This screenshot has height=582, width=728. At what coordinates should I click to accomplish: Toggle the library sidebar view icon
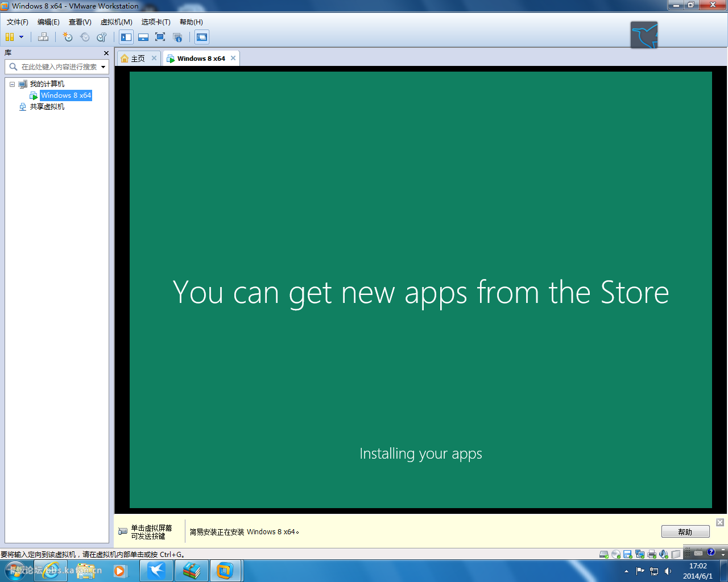[126, 37]
